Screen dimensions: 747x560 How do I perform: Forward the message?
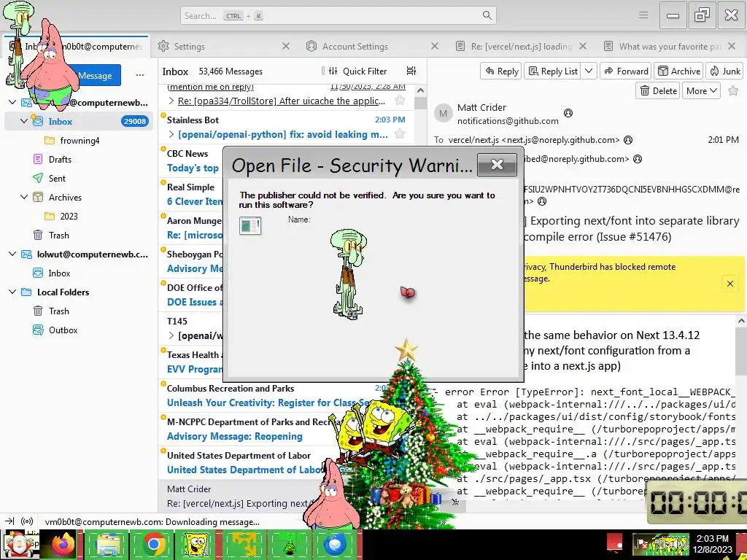(626, 71)
